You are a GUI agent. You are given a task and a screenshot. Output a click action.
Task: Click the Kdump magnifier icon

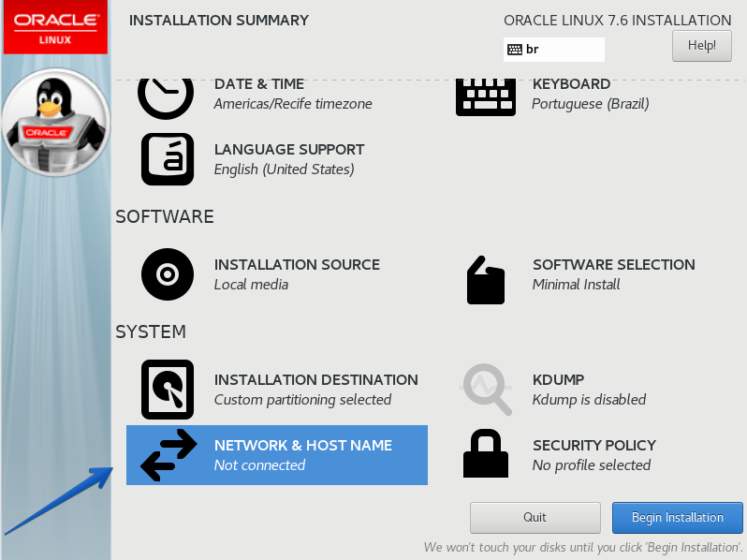pos(487,390)
